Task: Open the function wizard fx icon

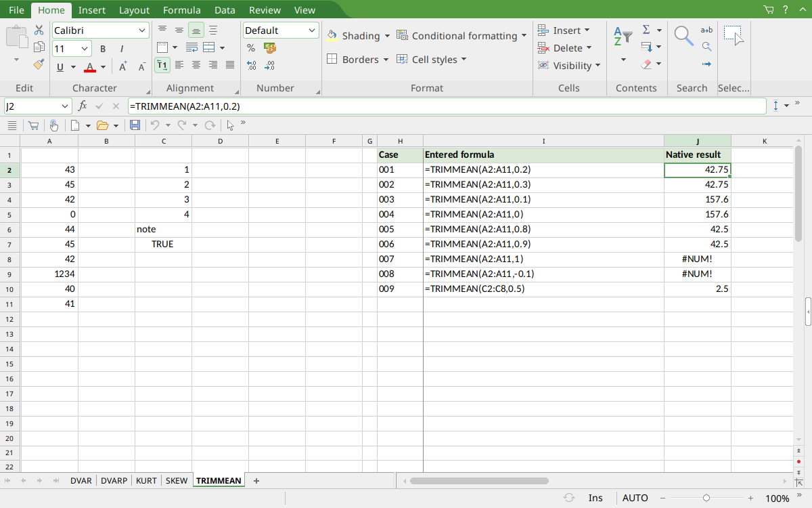Action: point(83,106)
